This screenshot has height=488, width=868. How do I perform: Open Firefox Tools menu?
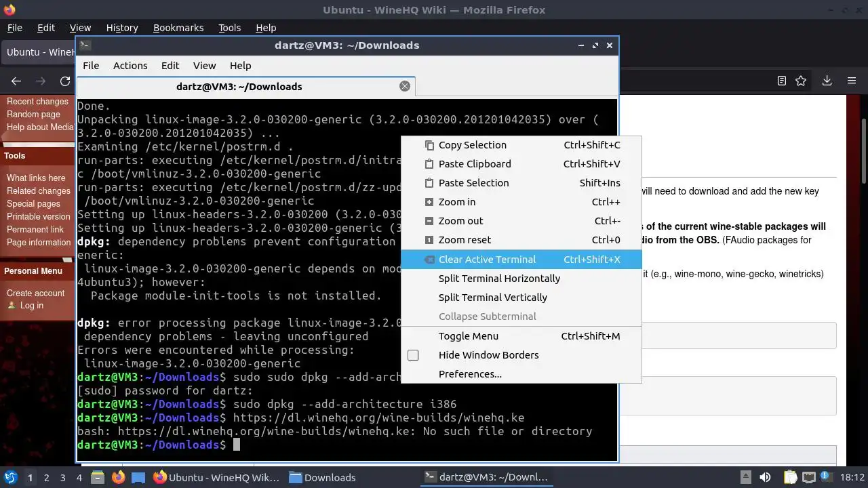(229, 28)
